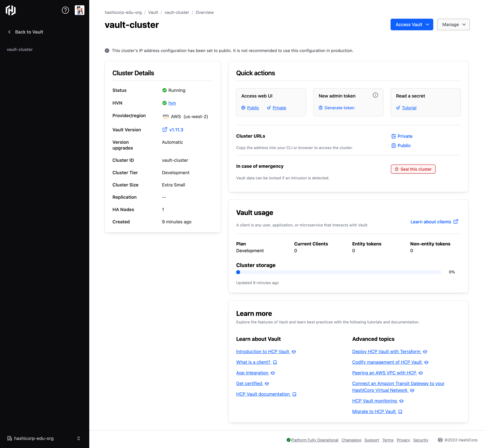Click the external icon beside Learn about clients
Screen dimensions: 485x448
coord(456,222)
